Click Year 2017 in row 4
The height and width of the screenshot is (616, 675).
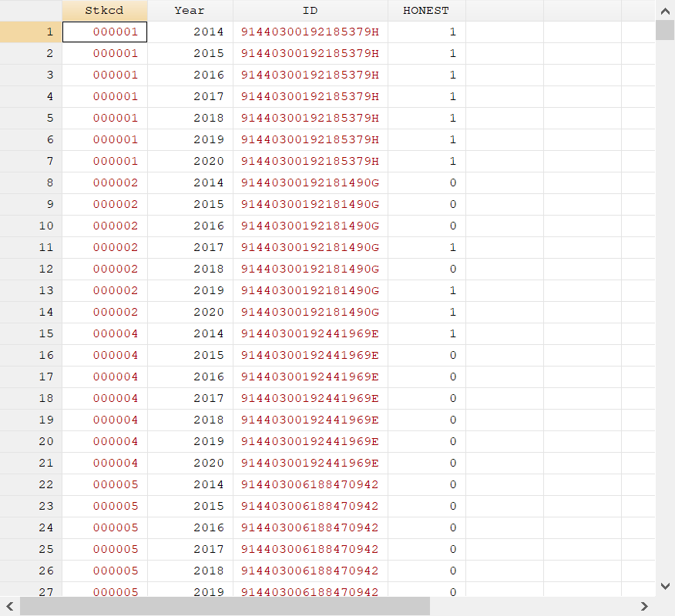[x=190, y=96]
